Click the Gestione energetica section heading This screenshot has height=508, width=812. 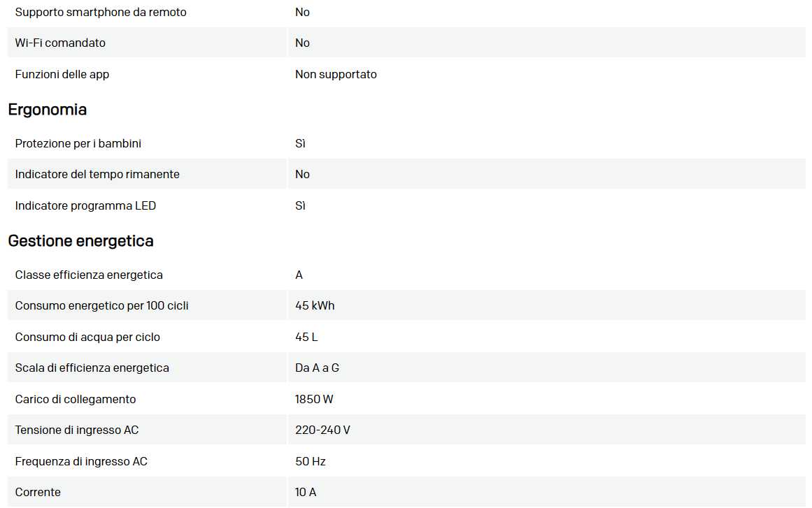80,241
